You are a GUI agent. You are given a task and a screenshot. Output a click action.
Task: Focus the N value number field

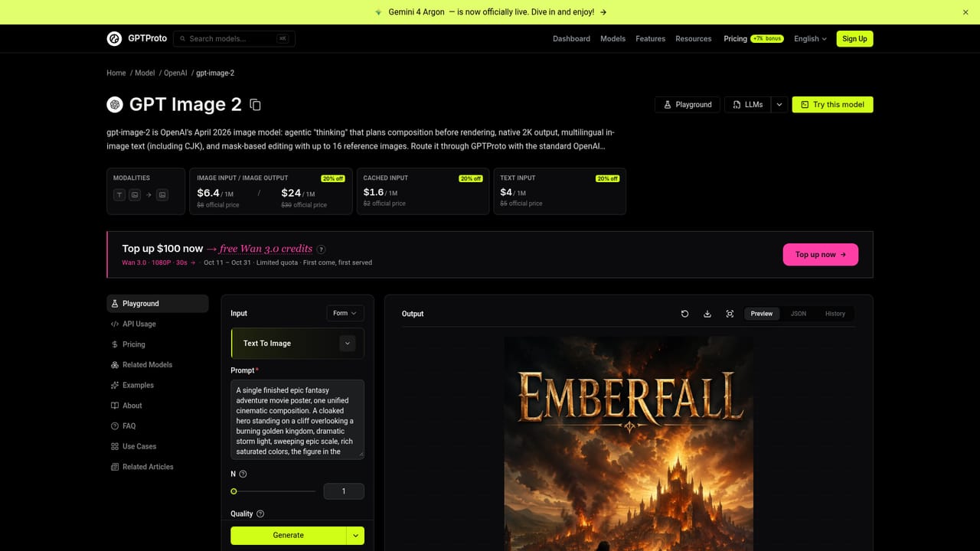[344, 491]
